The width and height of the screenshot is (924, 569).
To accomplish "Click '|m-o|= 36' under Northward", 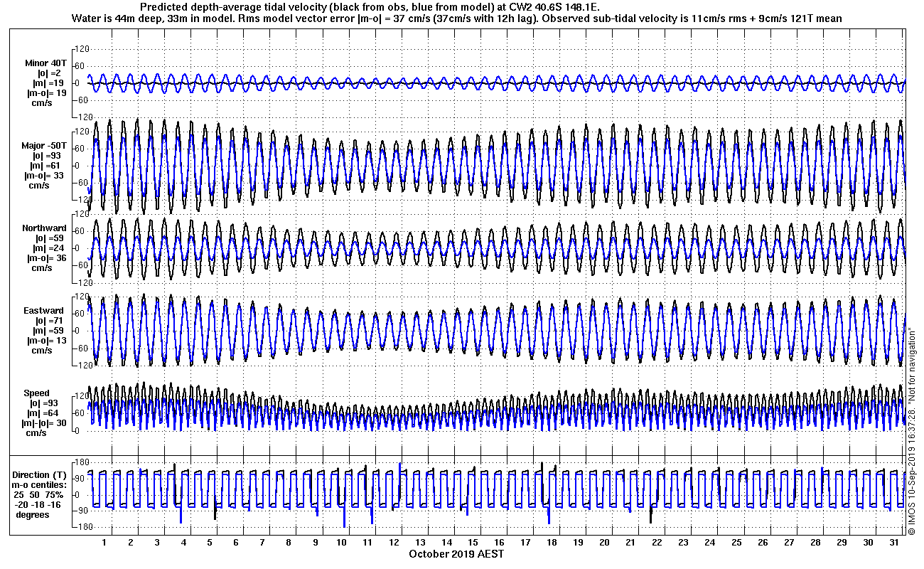I will 46,258.
